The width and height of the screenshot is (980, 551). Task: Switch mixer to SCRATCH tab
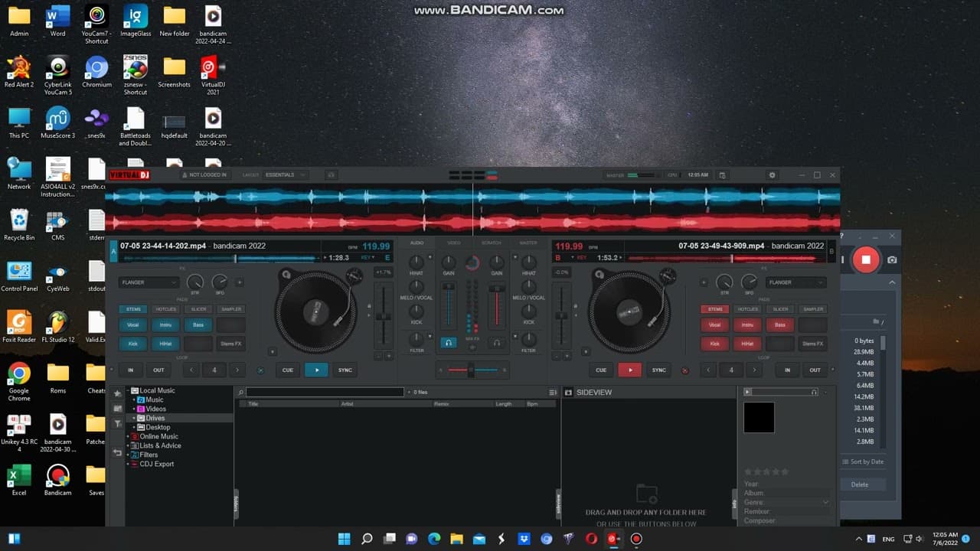(492, 243)
